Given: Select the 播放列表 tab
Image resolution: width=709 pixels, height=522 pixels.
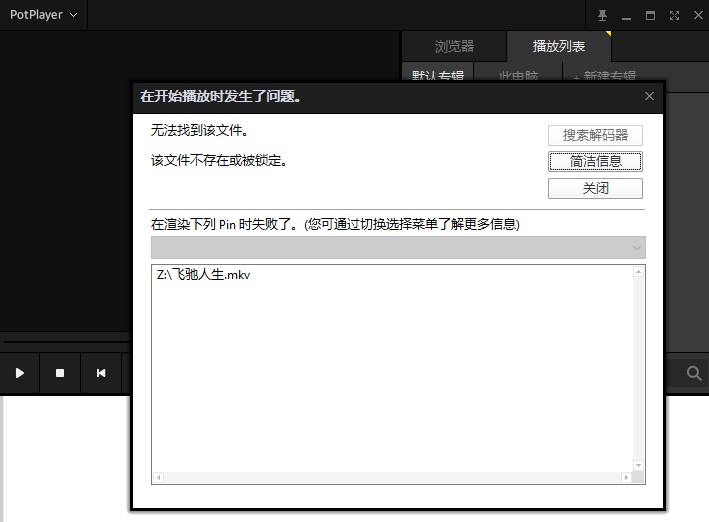Looking at the screenshot, I should pyautogui.click(x=558, y=47).
